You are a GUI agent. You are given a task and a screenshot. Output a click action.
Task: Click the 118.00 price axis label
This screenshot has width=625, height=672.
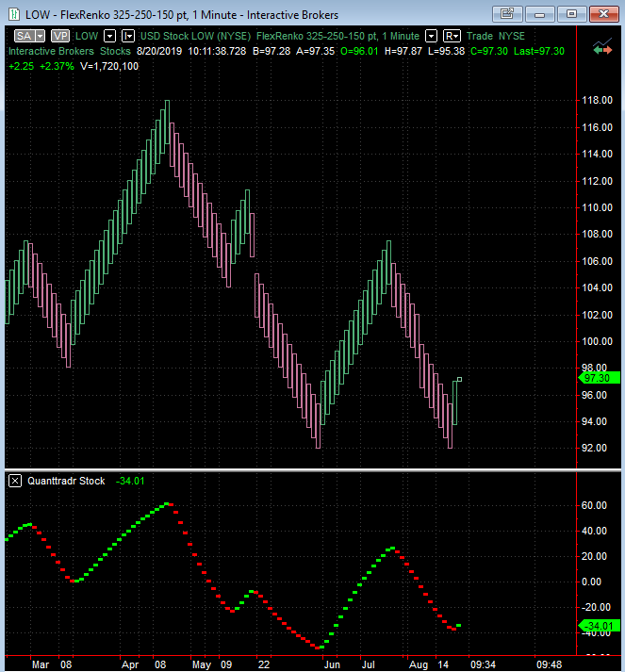597,100
